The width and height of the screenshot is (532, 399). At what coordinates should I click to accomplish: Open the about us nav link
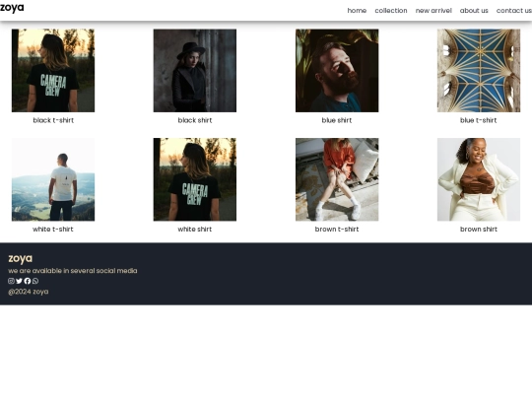474,11
